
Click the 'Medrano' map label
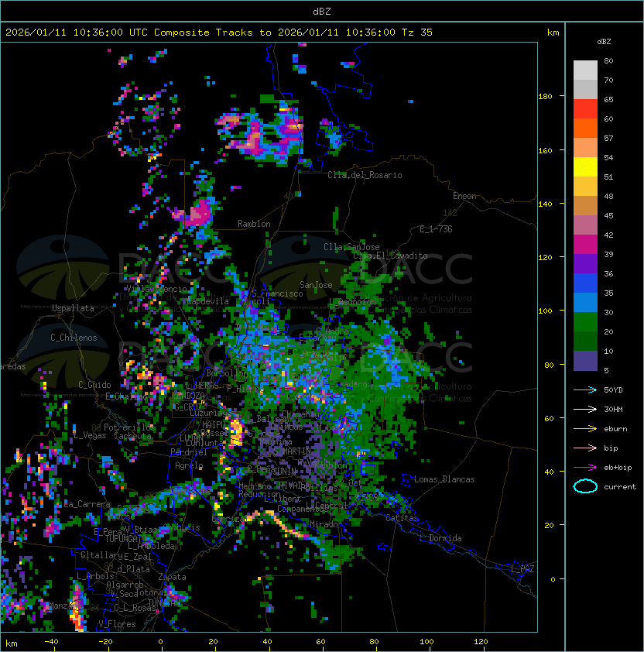click(x=255, y=486)
